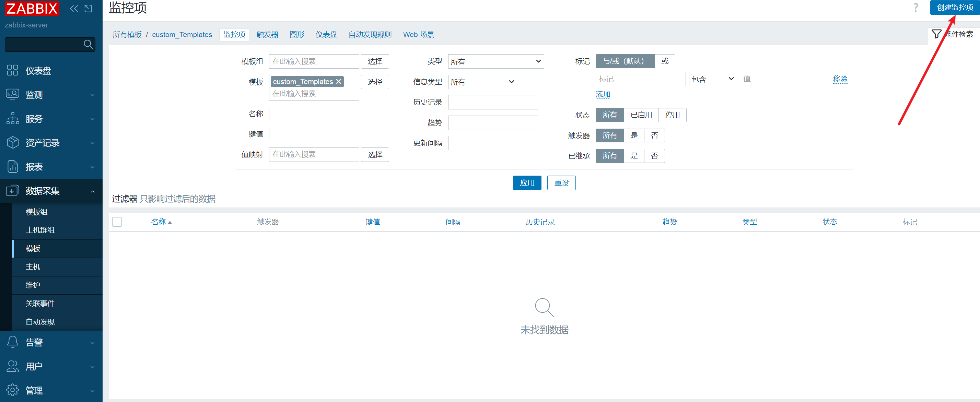Click the 重设 reset button
This screenshot has height=402, width=980.
pyautogui.click(x=561, y=182)
